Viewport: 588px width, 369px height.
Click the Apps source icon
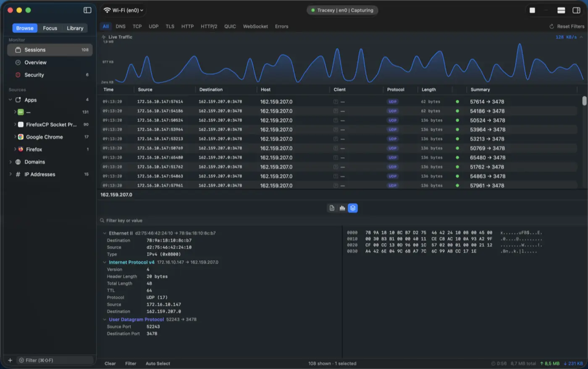[x=18, y=100]
